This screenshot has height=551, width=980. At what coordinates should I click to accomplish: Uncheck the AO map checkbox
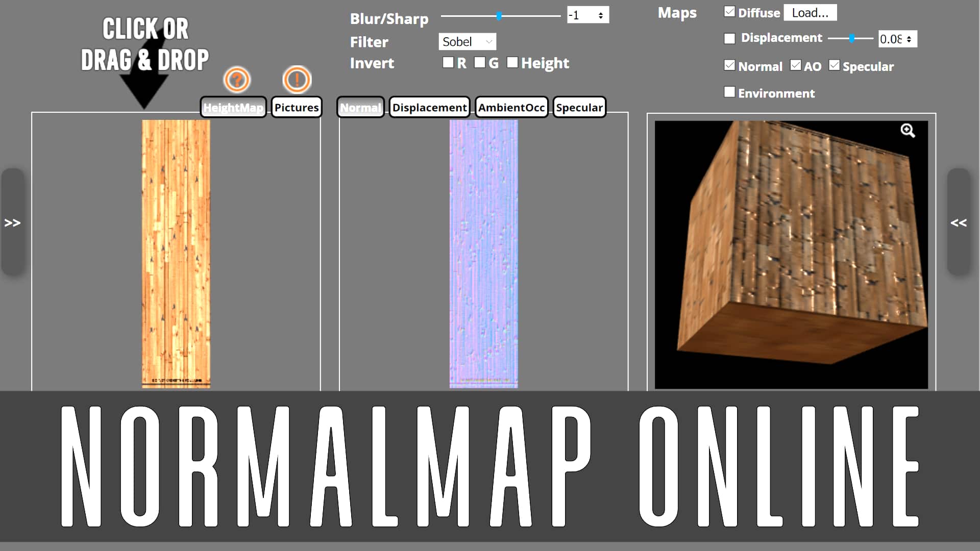point(796,65)
